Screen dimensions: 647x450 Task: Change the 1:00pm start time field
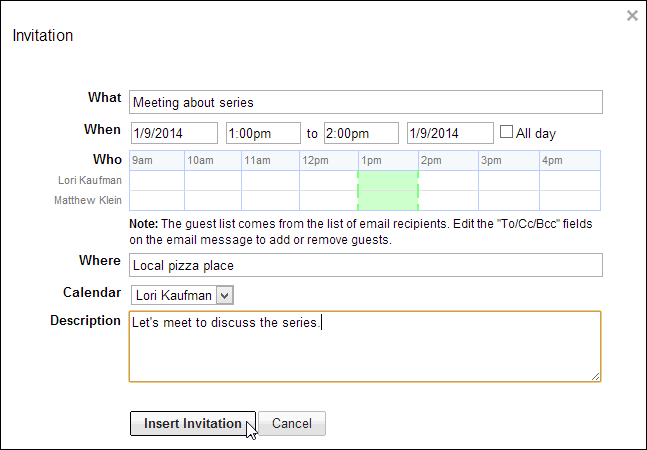click(263, 133)
